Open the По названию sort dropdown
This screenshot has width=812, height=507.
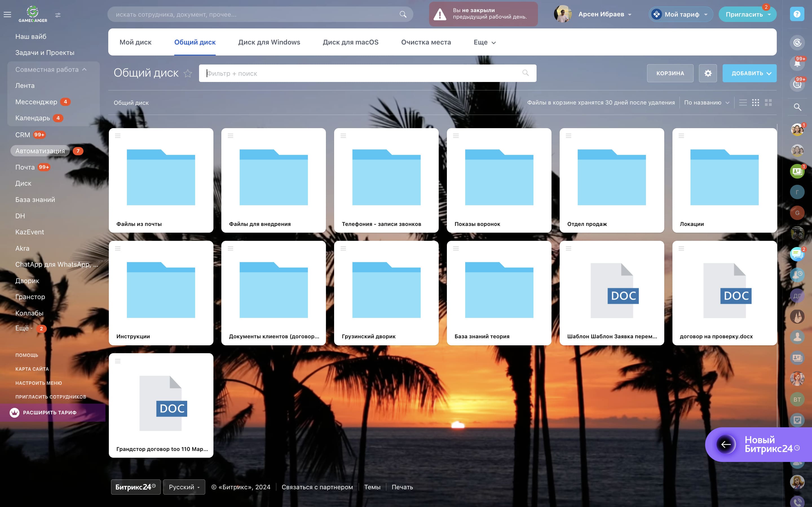coord(707,103)
